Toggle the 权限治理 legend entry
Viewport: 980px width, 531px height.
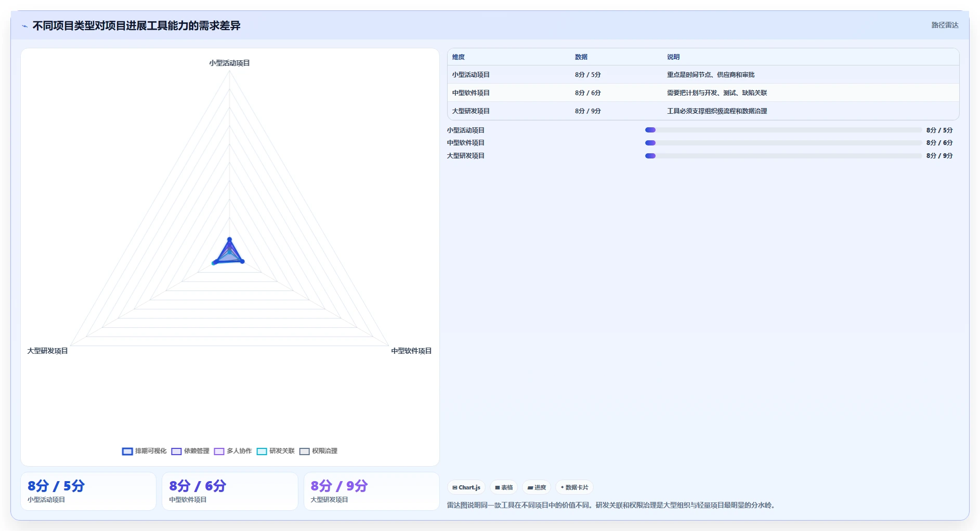[x=318, y=451]
